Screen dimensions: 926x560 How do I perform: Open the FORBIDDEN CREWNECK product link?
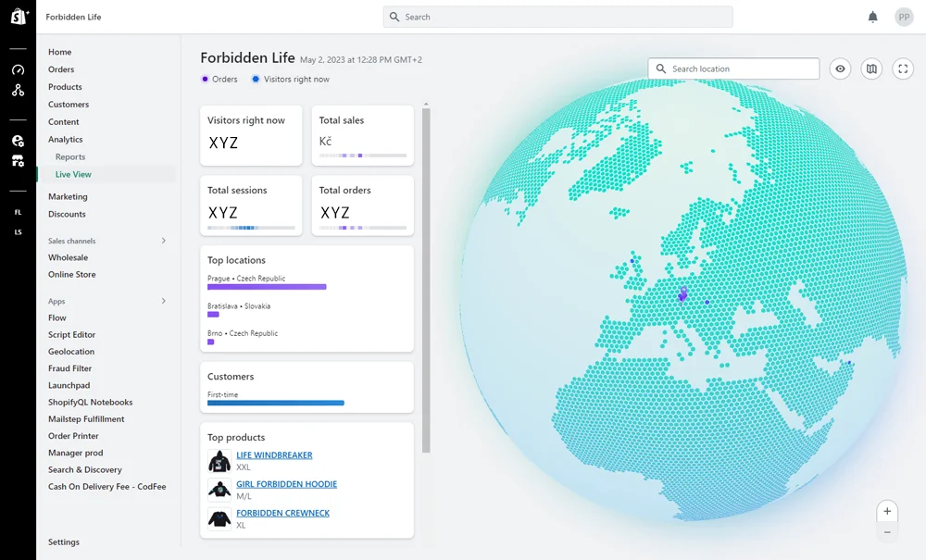pos(282,513)
